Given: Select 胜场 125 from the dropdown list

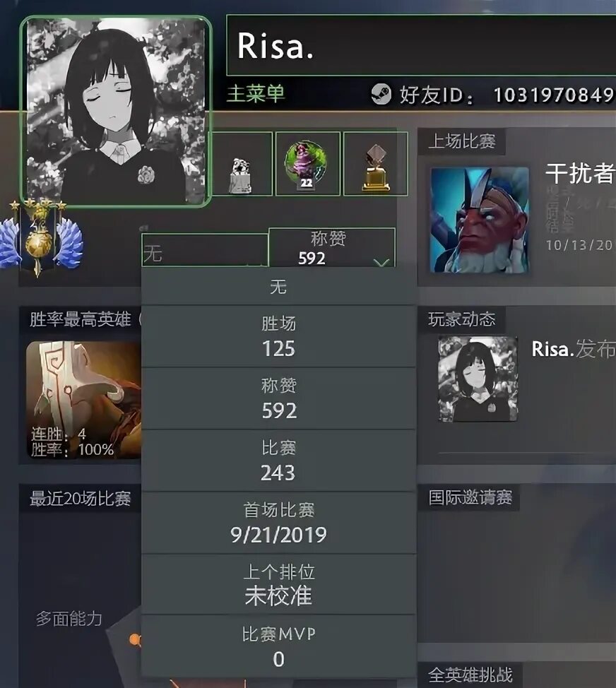Looking at the screenshot, I should 278,336.
